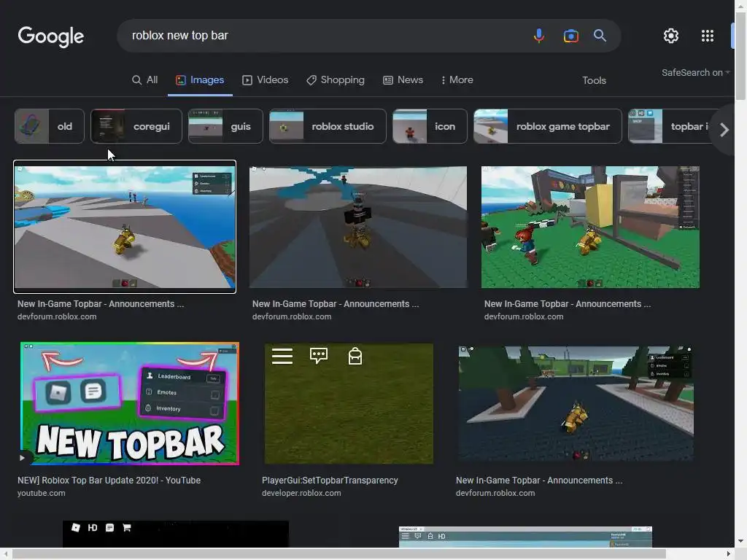Click 'devforum.roblox.com' under the first result

[x=57, y=316]
